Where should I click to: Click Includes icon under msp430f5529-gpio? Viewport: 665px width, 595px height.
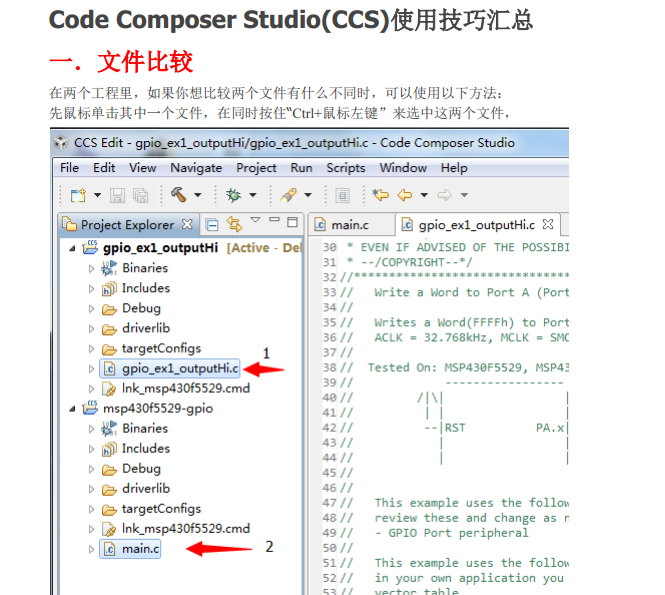[x=109, y=449]
